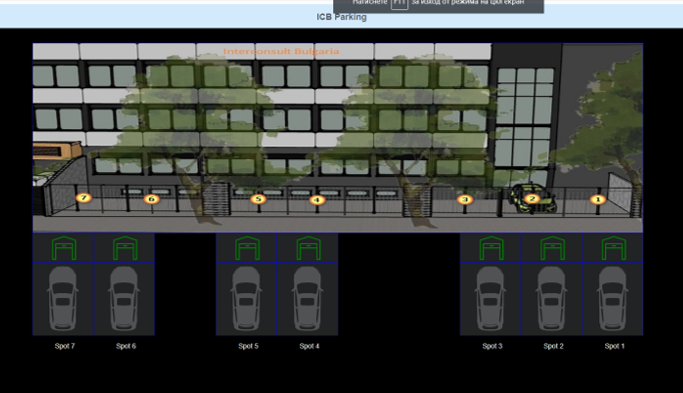The height and width of the screenshot is (393, 683).
Task: Click the F11 key hint in fullscreen notice
Action: [x=399, y=3]
